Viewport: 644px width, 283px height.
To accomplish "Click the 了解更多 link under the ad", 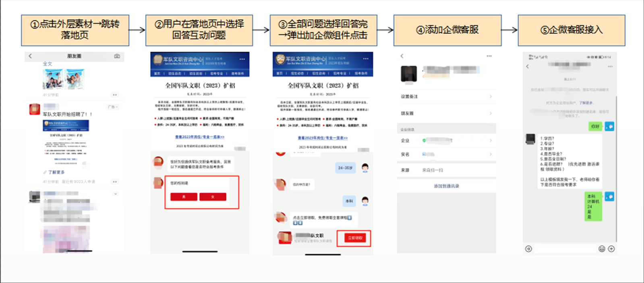I will [x=56, y=172].
